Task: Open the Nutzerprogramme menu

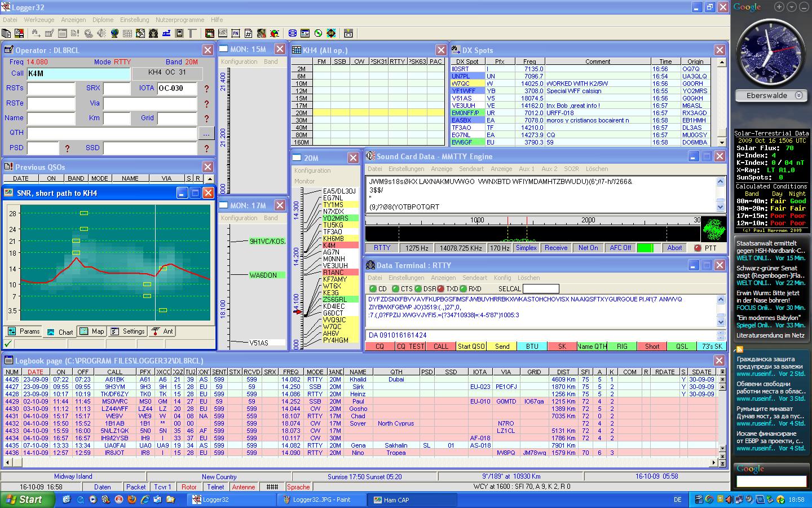Action: point(180,20)
